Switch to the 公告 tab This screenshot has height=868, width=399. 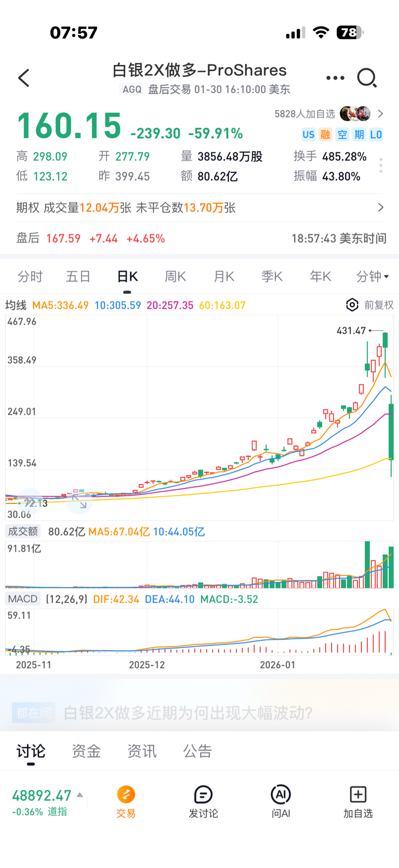pos(197,751)
